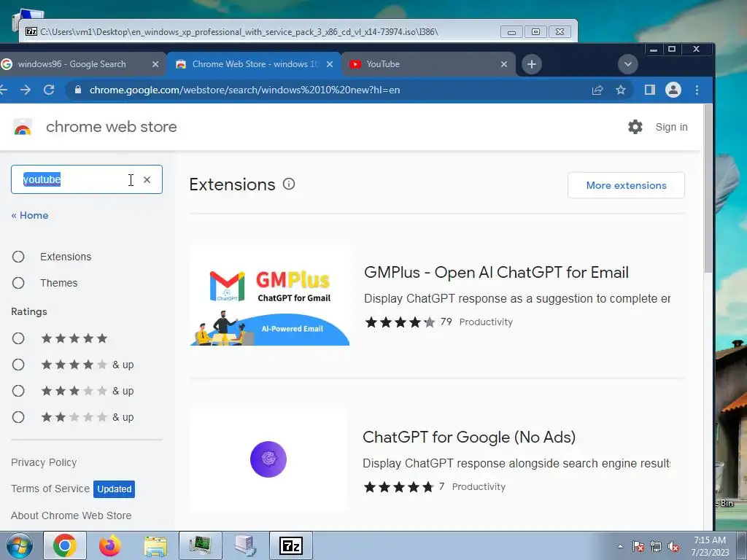Screen dimensions: 747x560
Task: Click Chrome icon in taskbar
Action: pos(65,545)
